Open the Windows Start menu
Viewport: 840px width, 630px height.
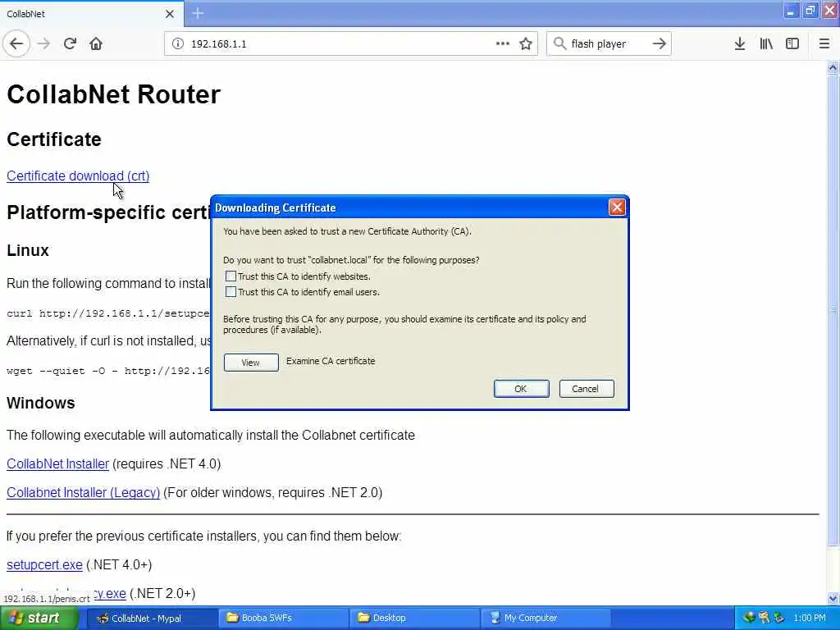pyautogui.click(x=39, y=618)
